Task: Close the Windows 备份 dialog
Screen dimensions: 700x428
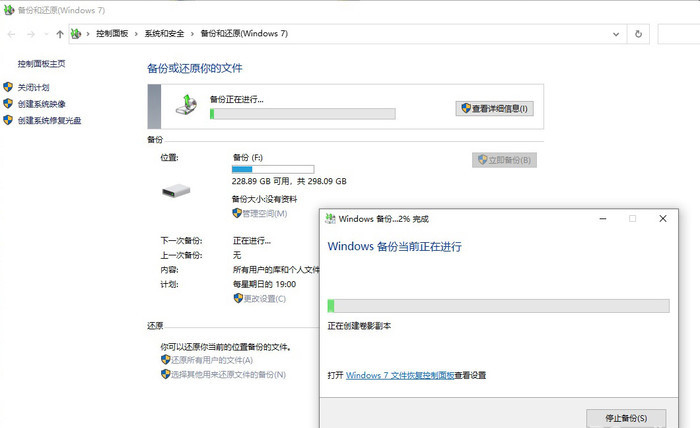Action: click(x=663, y=219)
